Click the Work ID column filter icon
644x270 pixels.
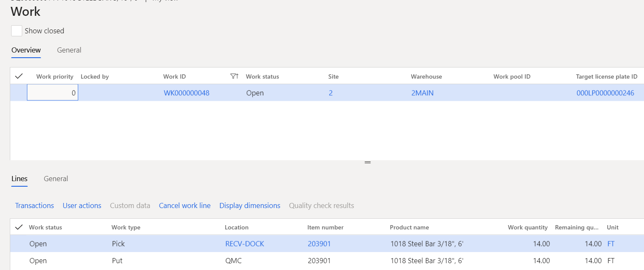[234, 76]
